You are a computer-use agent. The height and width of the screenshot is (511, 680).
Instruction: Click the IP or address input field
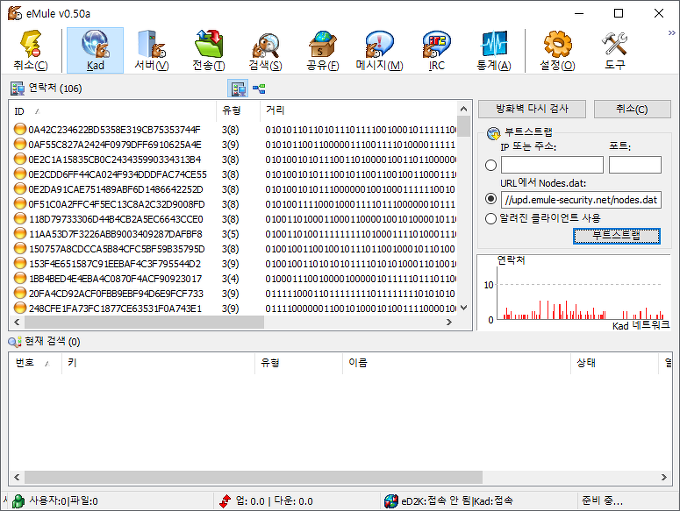click(x=552, y=165)
